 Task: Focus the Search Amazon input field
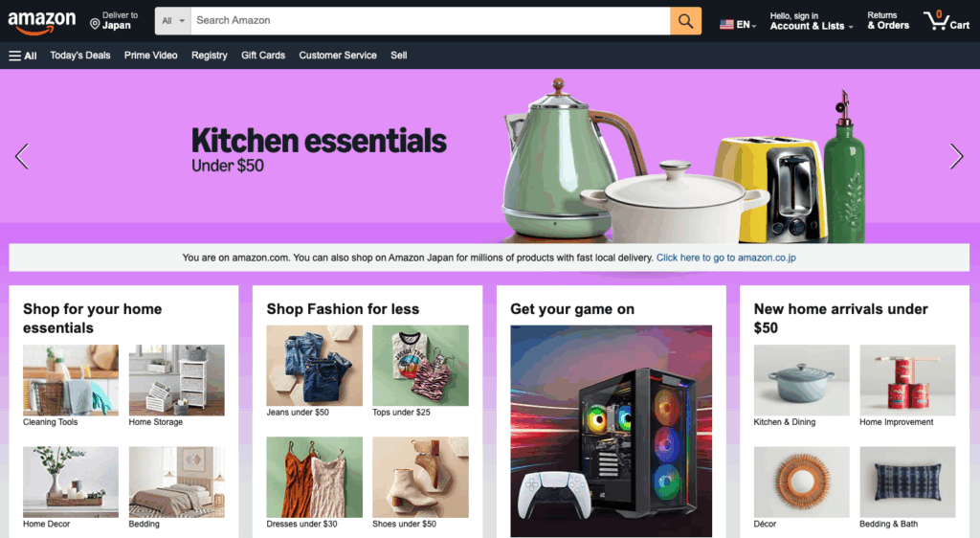[431, 21]
